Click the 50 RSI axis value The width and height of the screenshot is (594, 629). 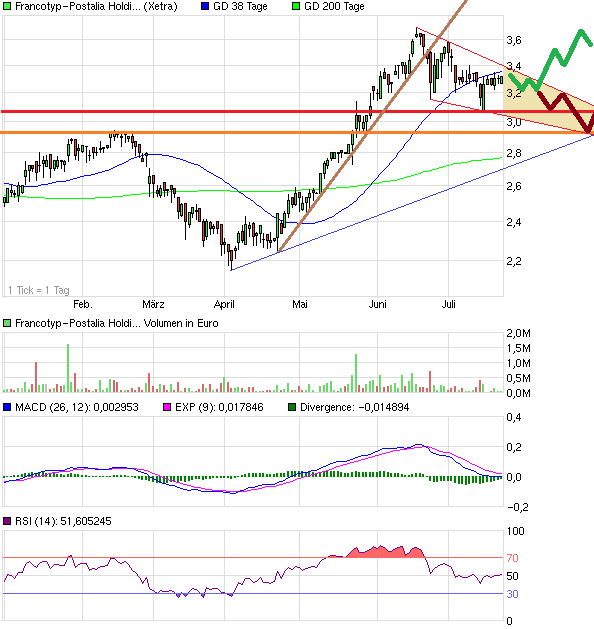coord(513,576)
